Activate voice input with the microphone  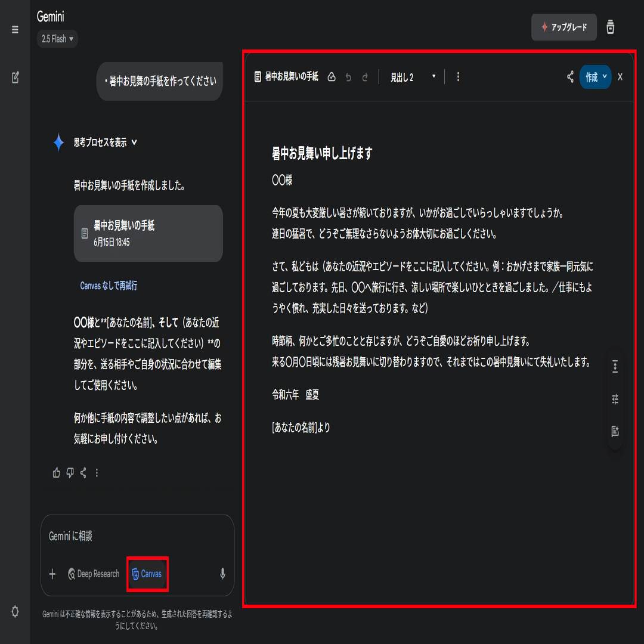pos(222,574)
